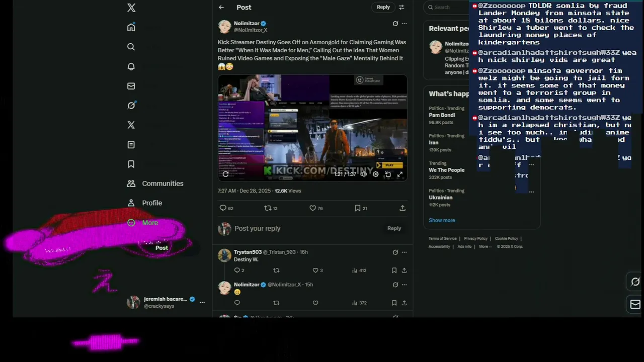Screen dimensions: 644x362
Task: Share the main post
Action: 403,208
